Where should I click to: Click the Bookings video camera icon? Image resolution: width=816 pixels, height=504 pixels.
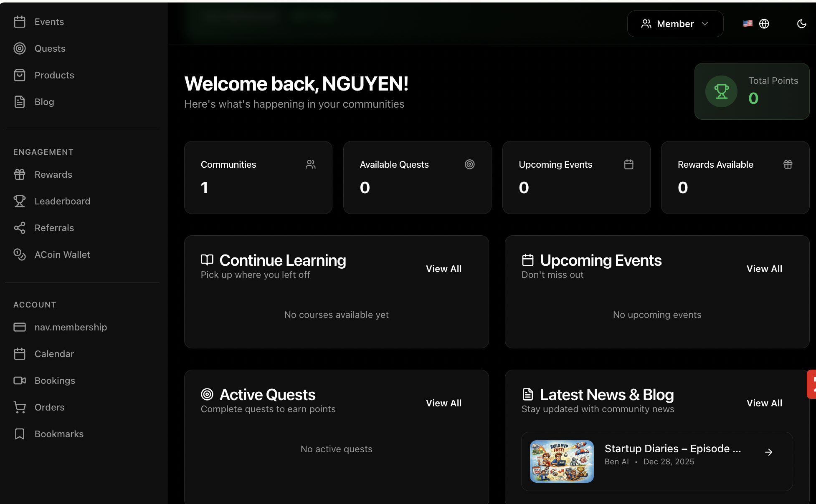pos(20,381)
